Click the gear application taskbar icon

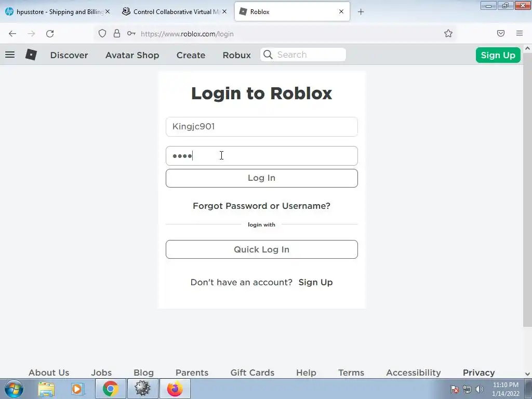[x=143, y=389]
